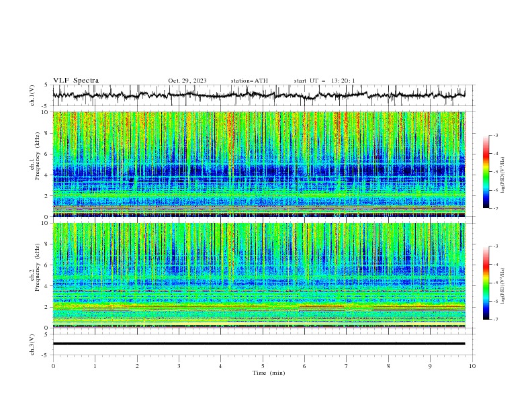Click the lower 'log(PSD)(V²/Hz)' colorbar label

point(502,285)
